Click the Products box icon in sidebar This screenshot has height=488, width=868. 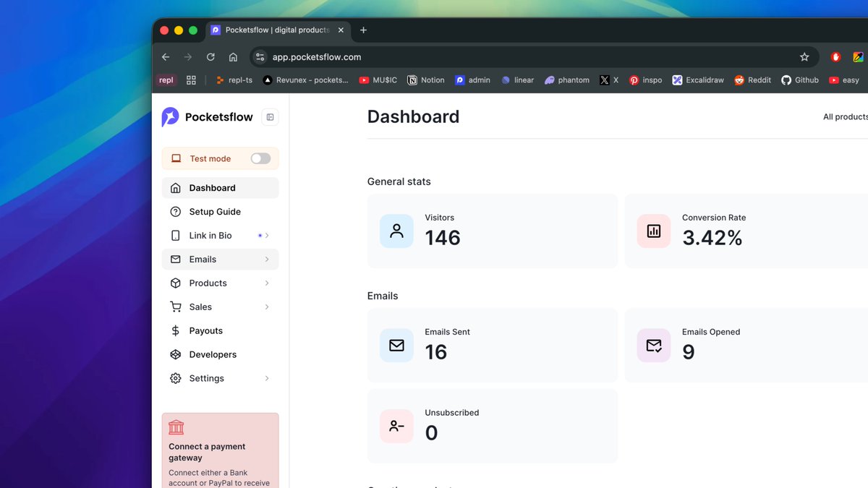(175, 283)
